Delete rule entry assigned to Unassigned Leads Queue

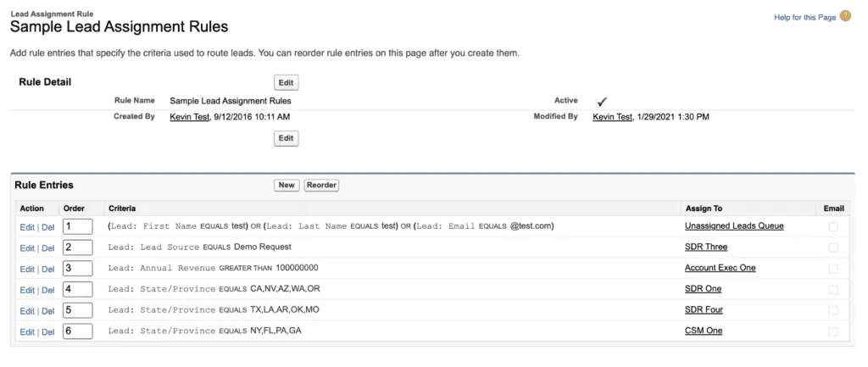(48, 227)
